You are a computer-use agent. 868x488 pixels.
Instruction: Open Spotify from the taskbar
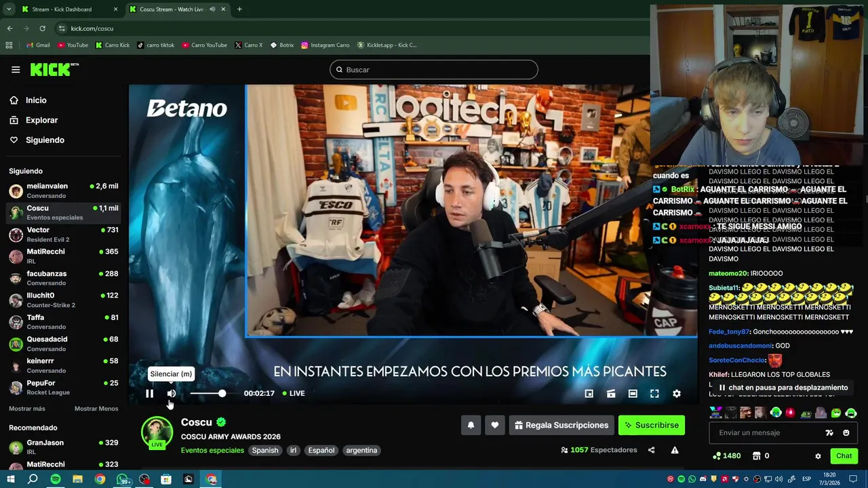56,479
